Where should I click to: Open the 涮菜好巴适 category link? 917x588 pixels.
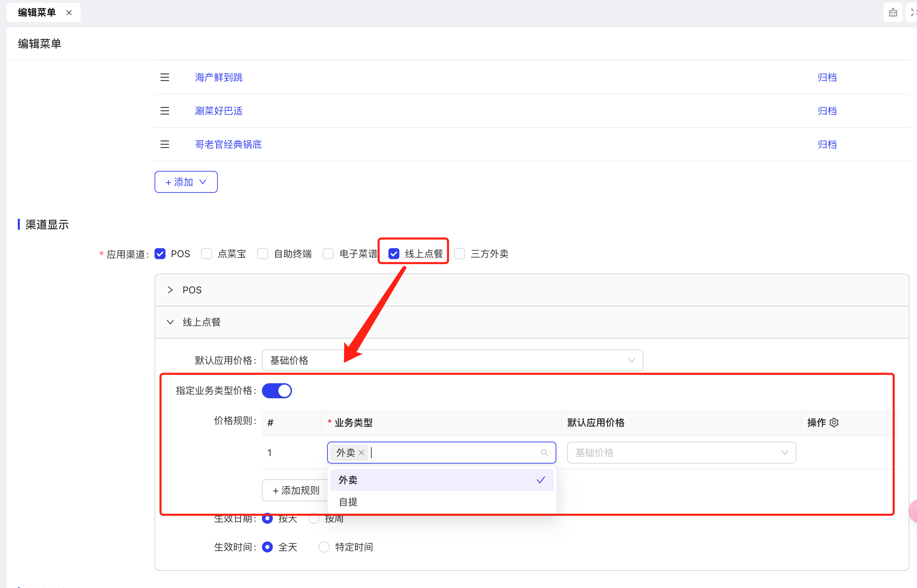[x=219, y=111]
